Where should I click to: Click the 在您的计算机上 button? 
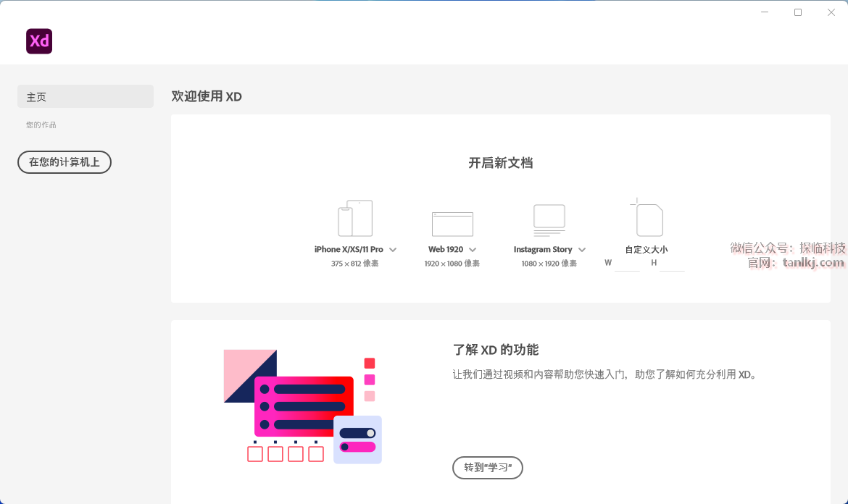point(65,162)
